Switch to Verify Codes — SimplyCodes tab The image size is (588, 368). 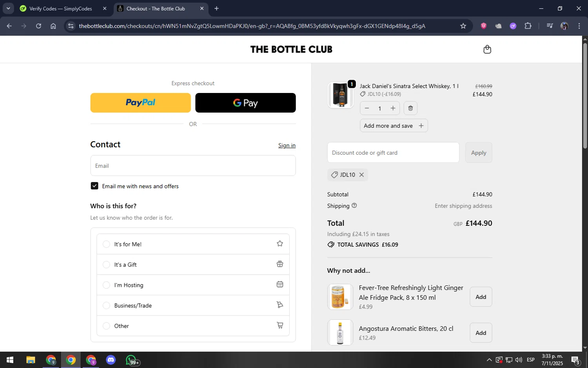[x=61, y=9]
